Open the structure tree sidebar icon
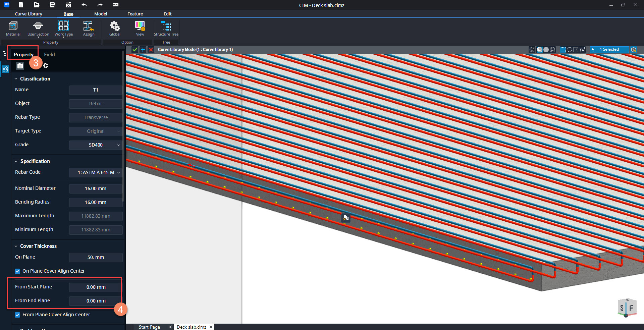The height and width of the screenshot is (330, 644). 5,54
